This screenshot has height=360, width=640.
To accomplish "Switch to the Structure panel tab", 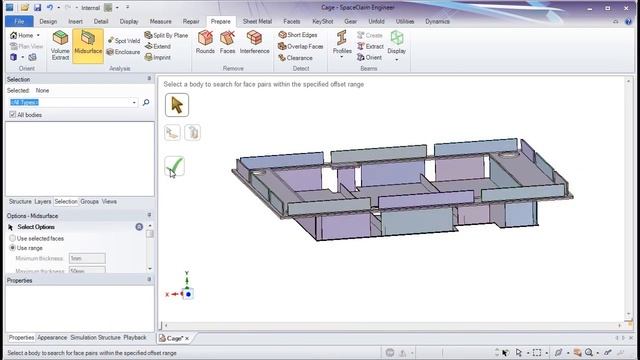I will [x=20, y=202].
